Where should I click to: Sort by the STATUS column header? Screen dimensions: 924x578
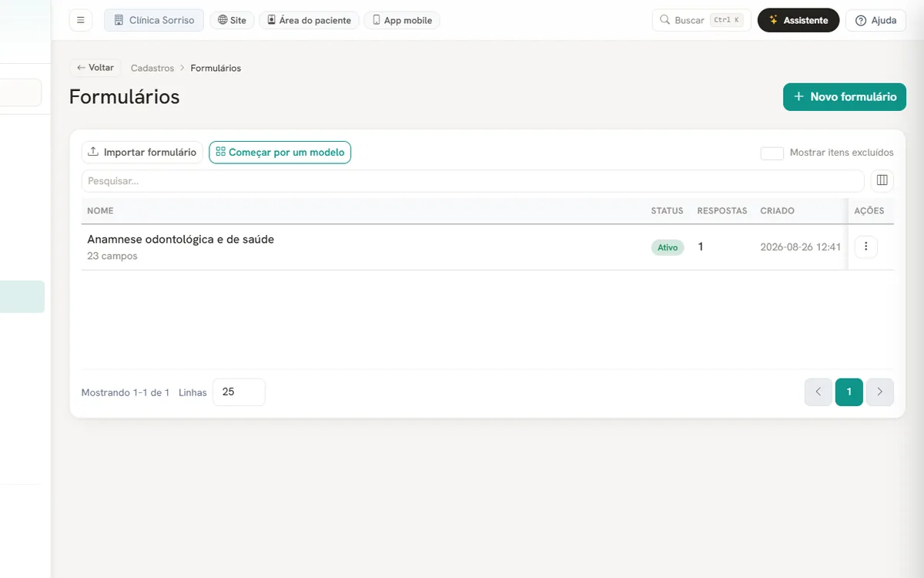click(667, 210)
